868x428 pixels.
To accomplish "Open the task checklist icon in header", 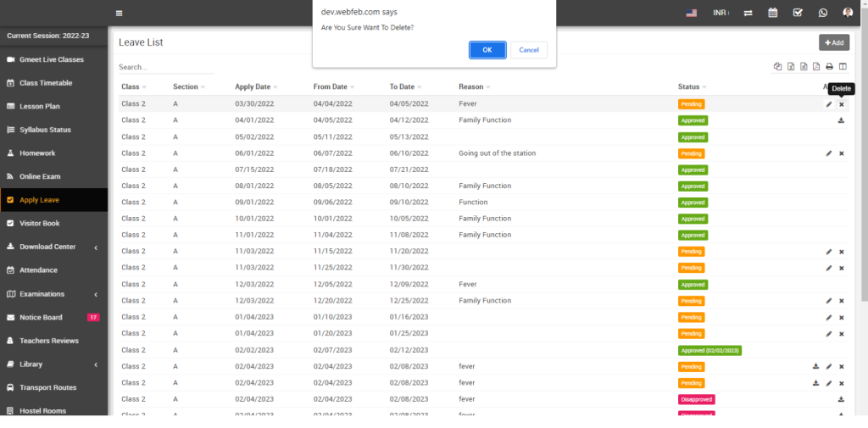I will coord(797,13).
